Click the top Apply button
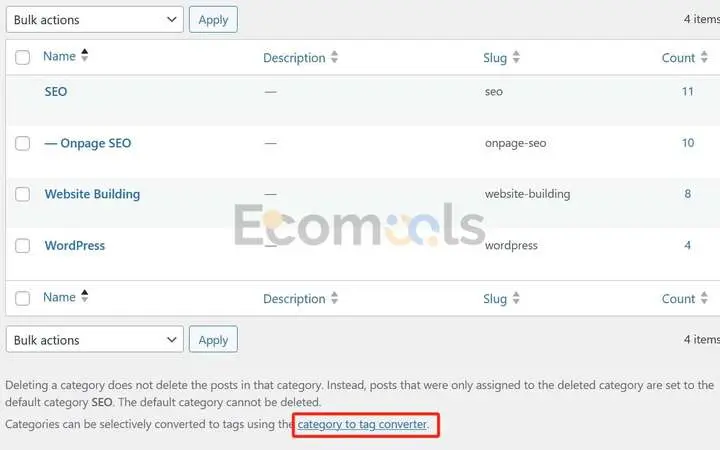Screen dimensions: 720x450 (x=213, y=20)
